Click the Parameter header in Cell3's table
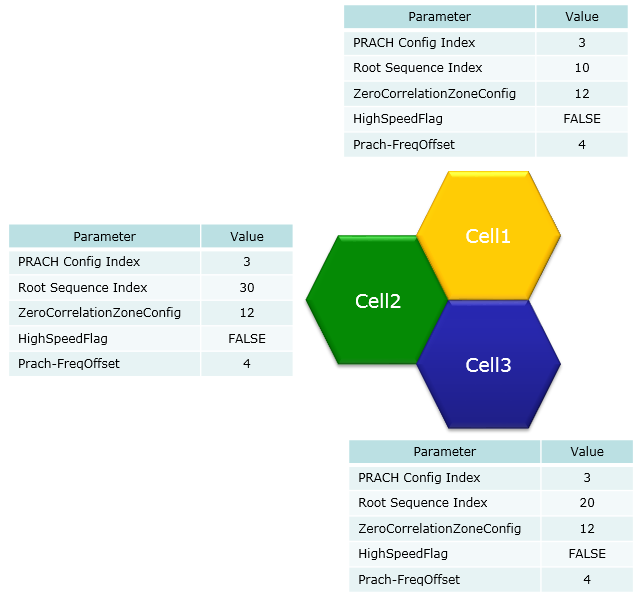 tap(444, 452)
